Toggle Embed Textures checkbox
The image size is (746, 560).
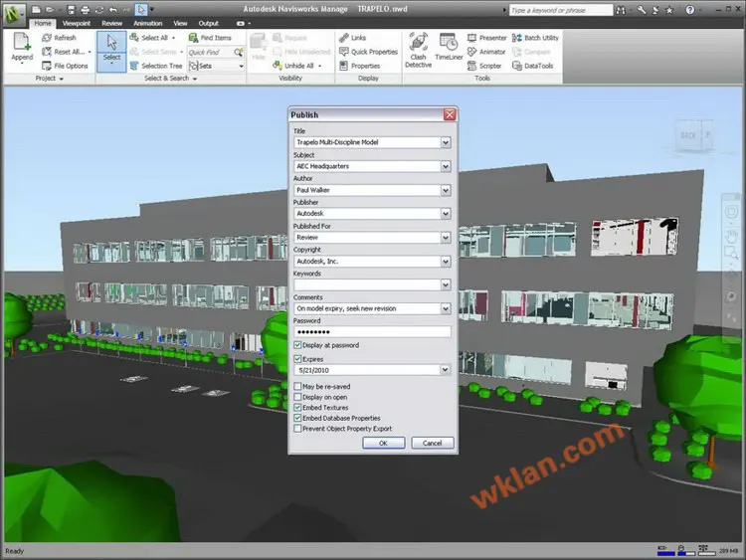[x=297, y=407]
